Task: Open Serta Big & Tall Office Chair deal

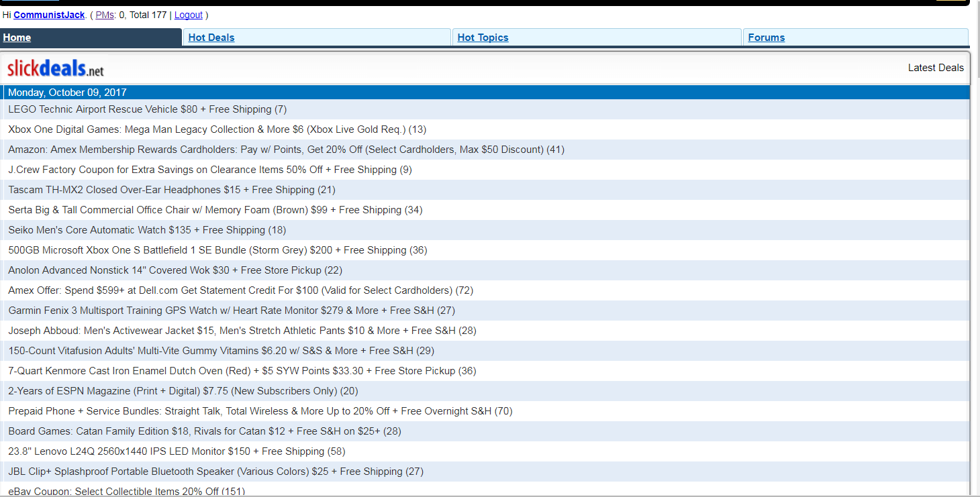Action: tap(215, 210)
